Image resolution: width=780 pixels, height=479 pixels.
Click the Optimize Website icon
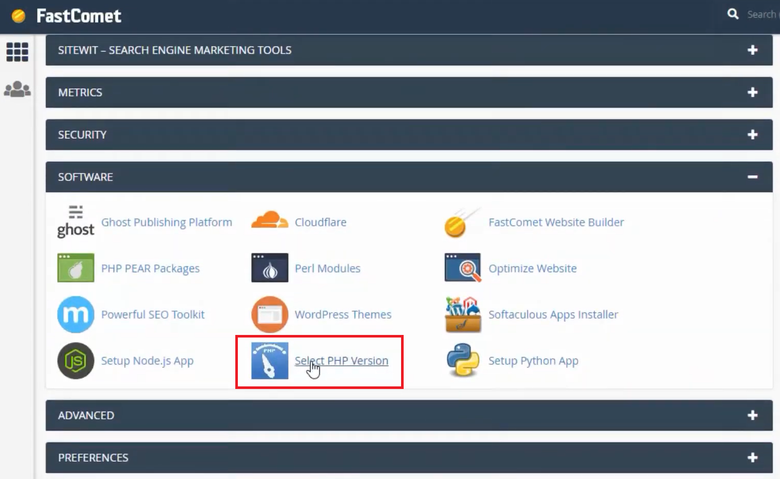click(x=462, y=268)
